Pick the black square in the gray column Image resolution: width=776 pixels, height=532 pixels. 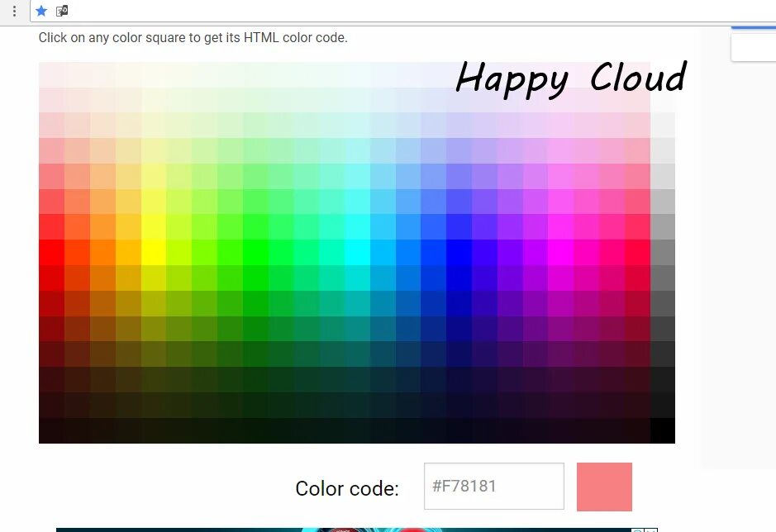coord(663,430)
